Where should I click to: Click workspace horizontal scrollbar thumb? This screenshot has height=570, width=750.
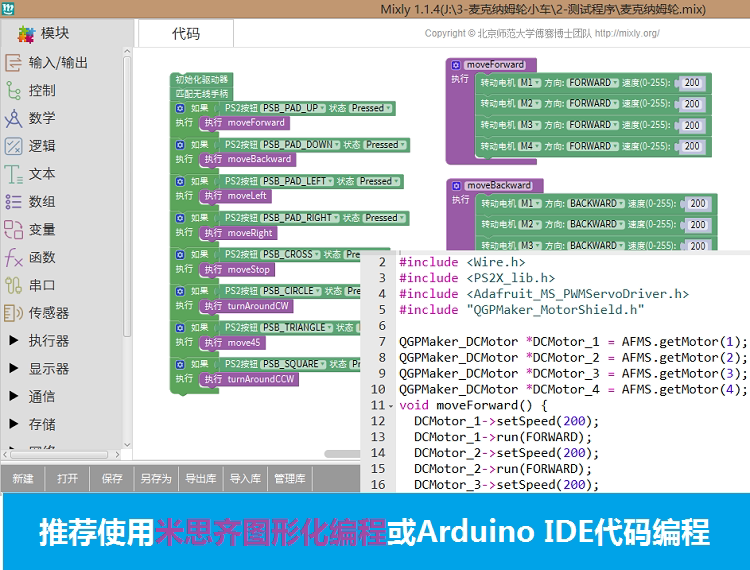pos(342,454)
